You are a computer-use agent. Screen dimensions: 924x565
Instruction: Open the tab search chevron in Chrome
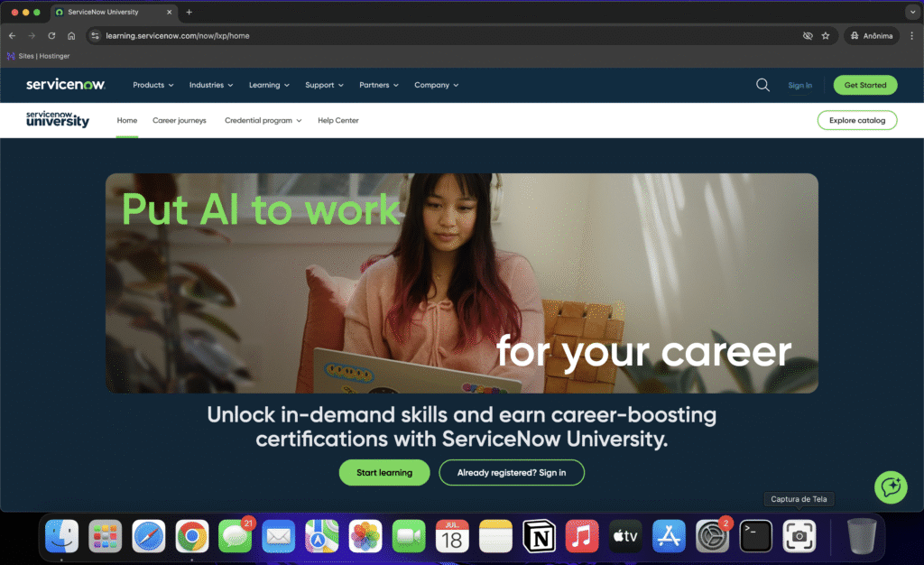[912, 12]
